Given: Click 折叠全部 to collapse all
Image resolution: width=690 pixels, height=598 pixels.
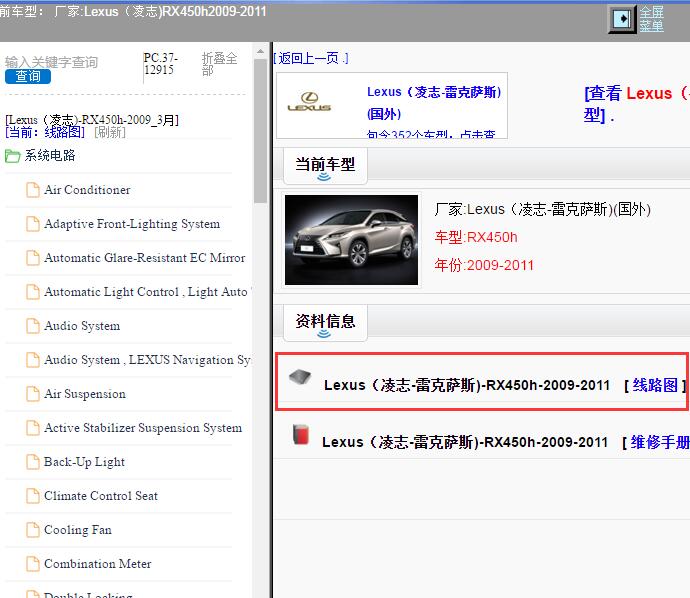Looking at the screenshot, I should tap(219, 64).
